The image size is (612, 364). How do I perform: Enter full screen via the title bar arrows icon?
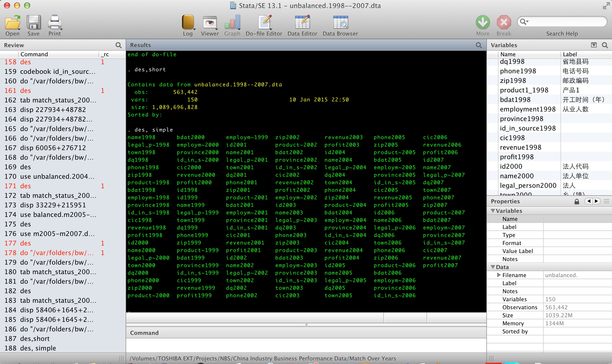click(x=607, y=6)
